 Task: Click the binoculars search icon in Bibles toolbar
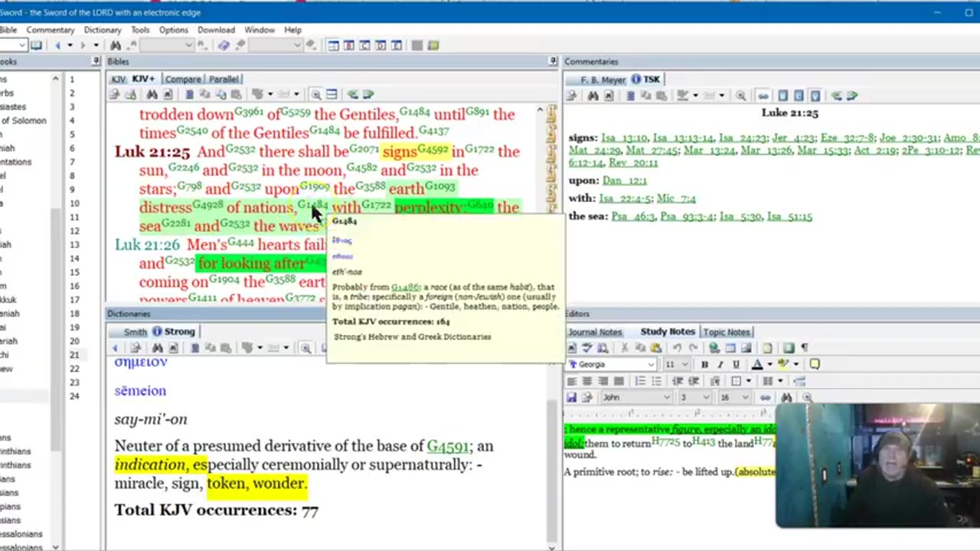tap(152, 94)
